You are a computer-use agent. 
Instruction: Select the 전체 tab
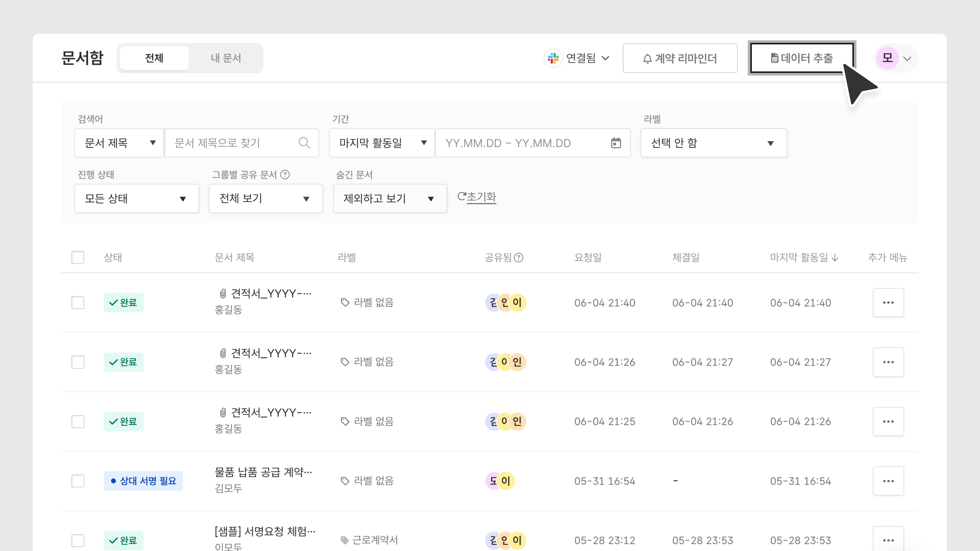(x=154, y=58)
